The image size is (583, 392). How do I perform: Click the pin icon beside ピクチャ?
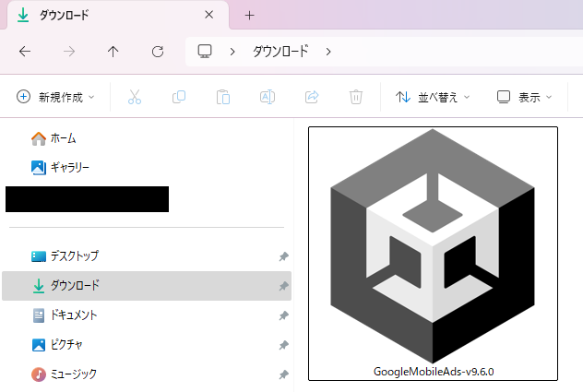284,345
